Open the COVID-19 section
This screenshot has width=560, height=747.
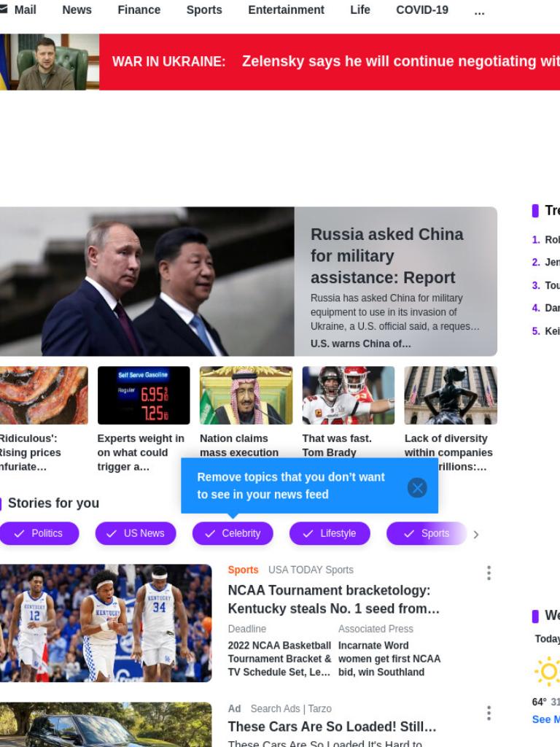422,9
